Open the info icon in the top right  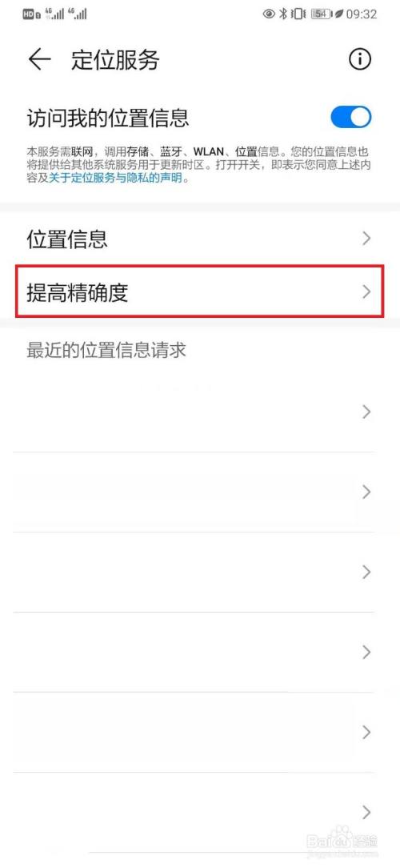pos(360,59)
